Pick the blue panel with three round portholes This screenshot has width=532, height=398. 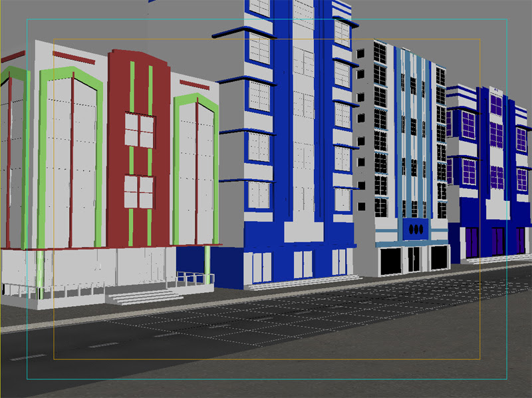click(416, 229)
